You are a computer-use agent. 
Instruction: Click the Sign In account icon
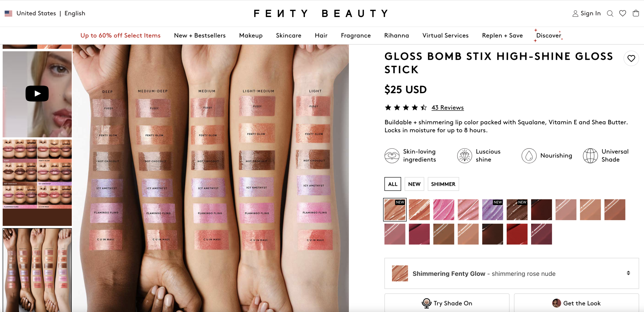click(x=575, y=14)
